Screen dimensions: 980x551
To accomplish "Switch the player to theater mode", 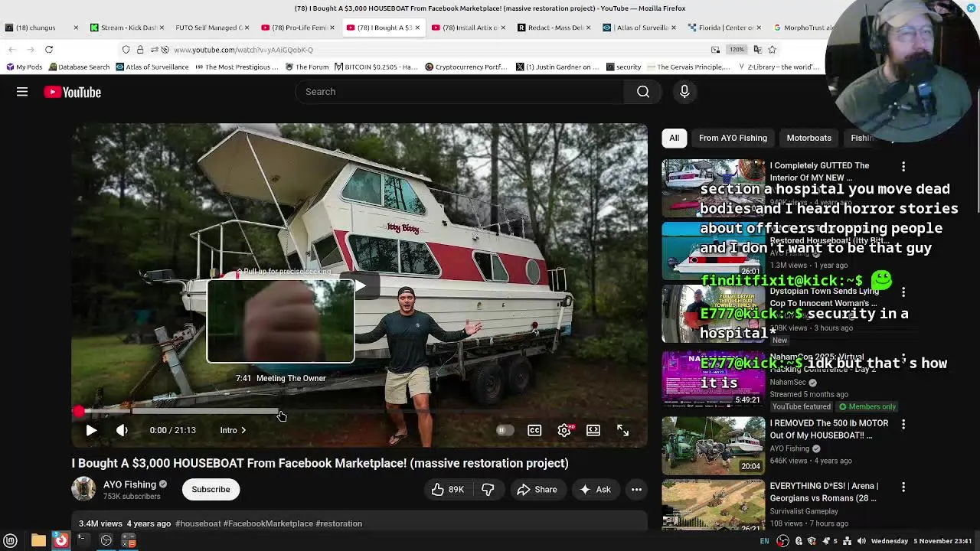I will (593, 430).
